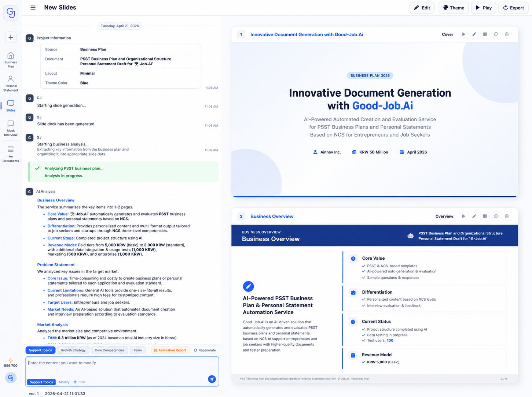Click KRW 50 Million on cover slide
The height and width of the screenshot is (397, 532).
pos(370,152)
